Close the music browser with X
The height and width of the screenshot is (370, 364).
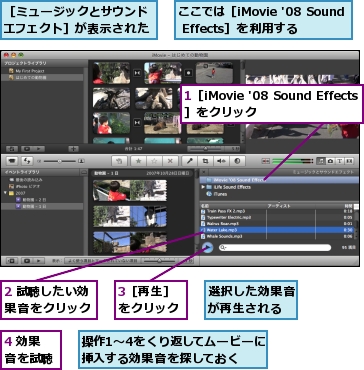(203, 172)
